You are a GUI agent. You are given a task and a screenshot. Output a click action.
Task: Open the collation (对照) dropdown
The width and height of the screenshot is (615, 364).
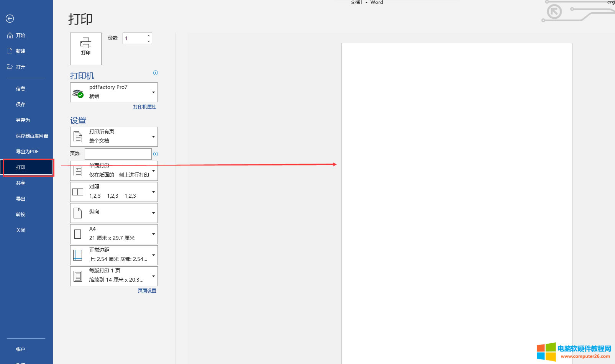tap(114, 192)
